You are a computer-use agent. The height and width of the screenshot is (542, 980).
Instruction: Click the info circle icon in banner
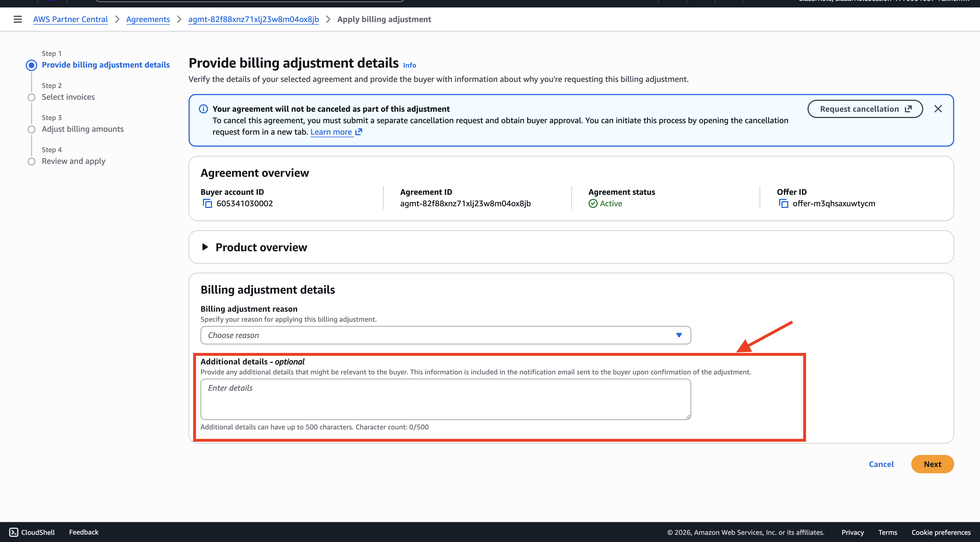pos(203,109)
